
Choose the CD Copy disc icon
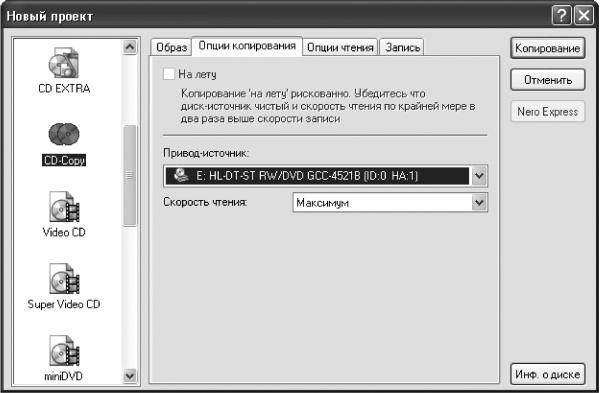pyautogui.click(x=64, y=134)
